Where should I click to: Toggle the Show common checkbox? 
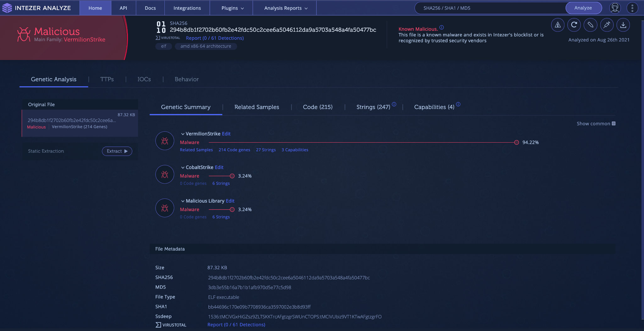click(x=613, y=123)
